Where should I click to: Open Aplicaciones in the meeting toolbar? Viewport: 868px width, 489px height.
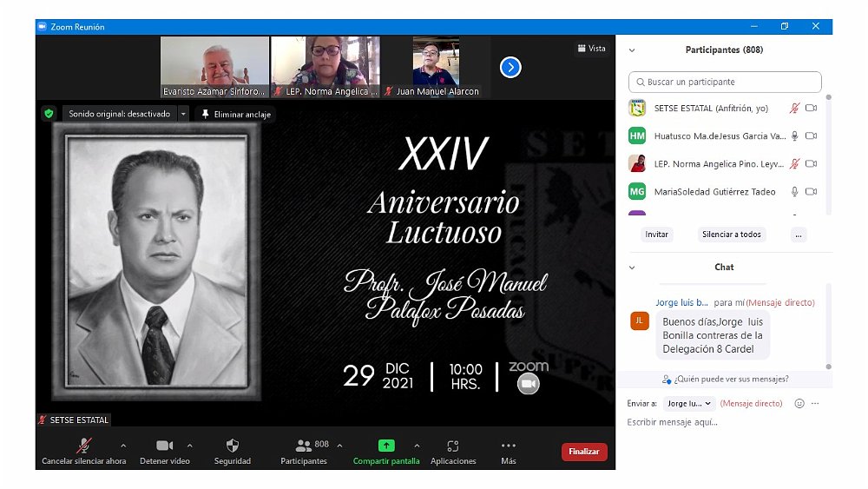(453, 446)
